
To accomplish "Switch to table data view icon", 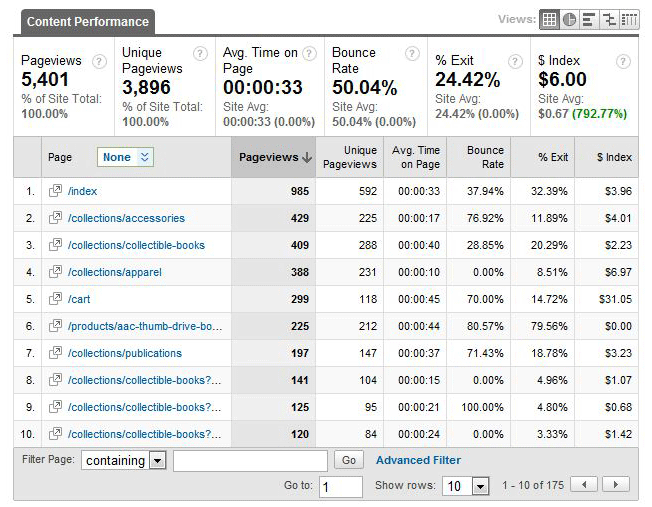I will click(x=549, y=20).
